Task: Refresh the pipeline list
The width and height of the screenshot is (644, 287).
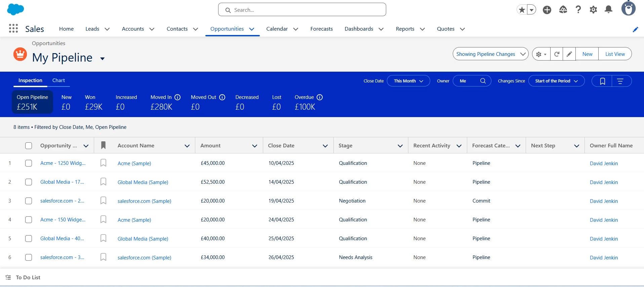Action: point(557,54)
